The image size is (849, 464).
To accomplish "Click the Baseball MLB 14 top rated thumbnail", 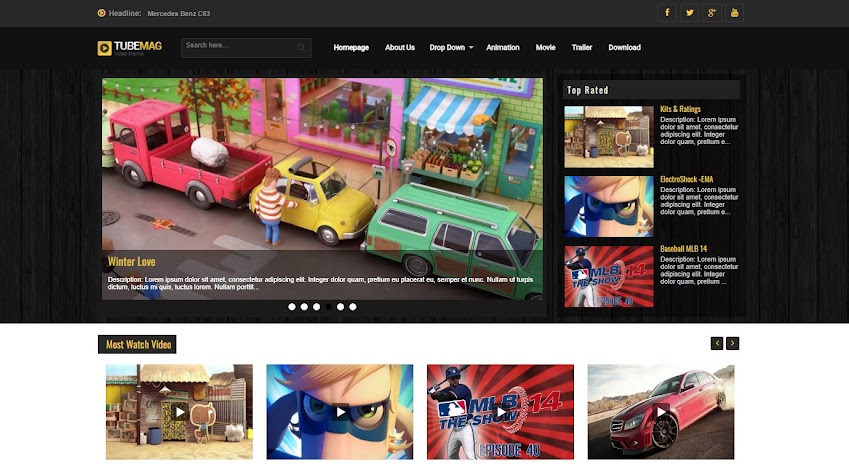I will tap(609, 277).
